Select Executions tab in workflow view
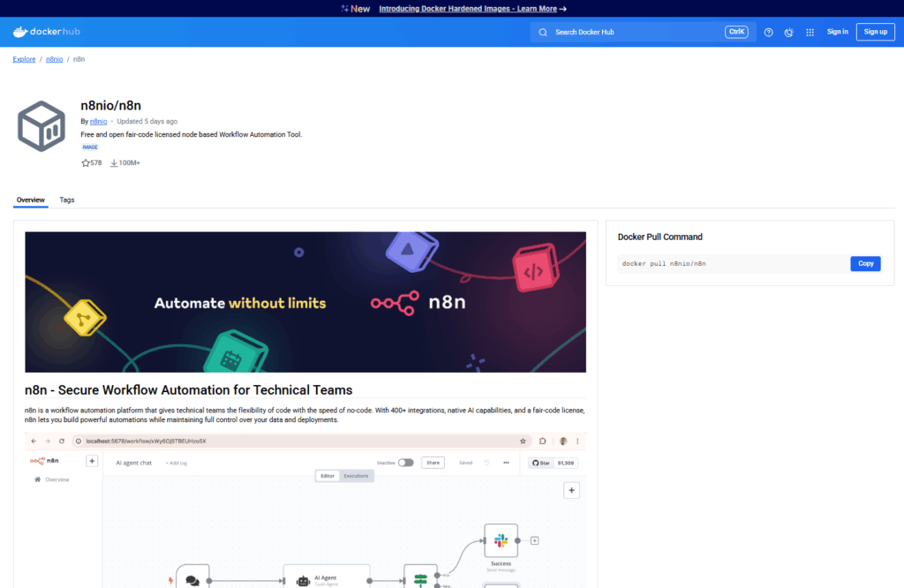904x588 pixels. coord(357,476)
